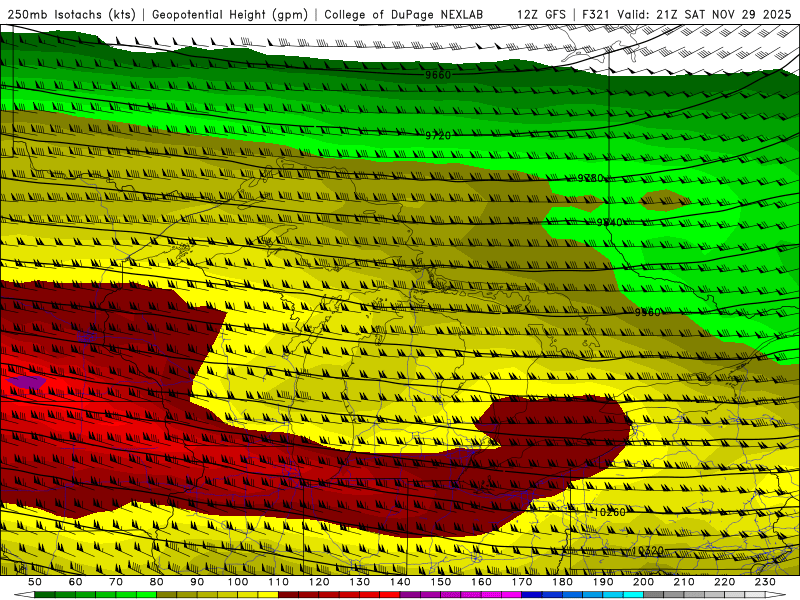This screenshot has height=600, width=800.
Task: Click the "College of DuPage NEXLAB" header text
Action: (x=404, y=14)
